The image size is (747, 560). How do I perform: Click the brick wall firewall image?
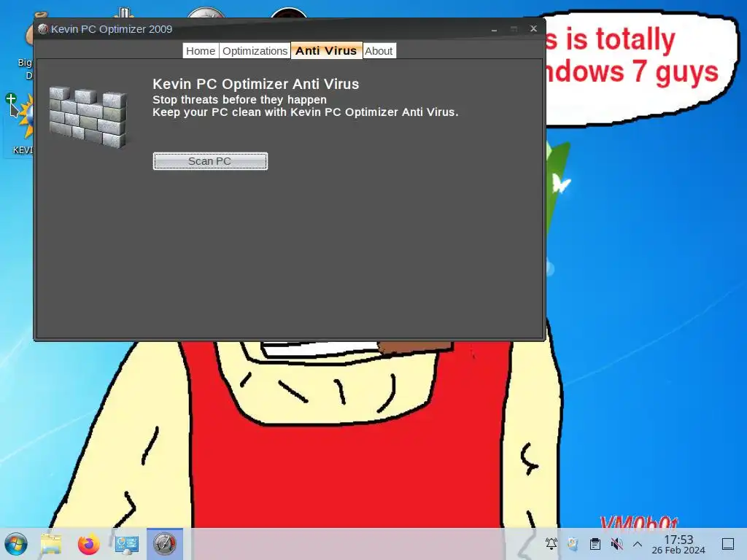88,117
